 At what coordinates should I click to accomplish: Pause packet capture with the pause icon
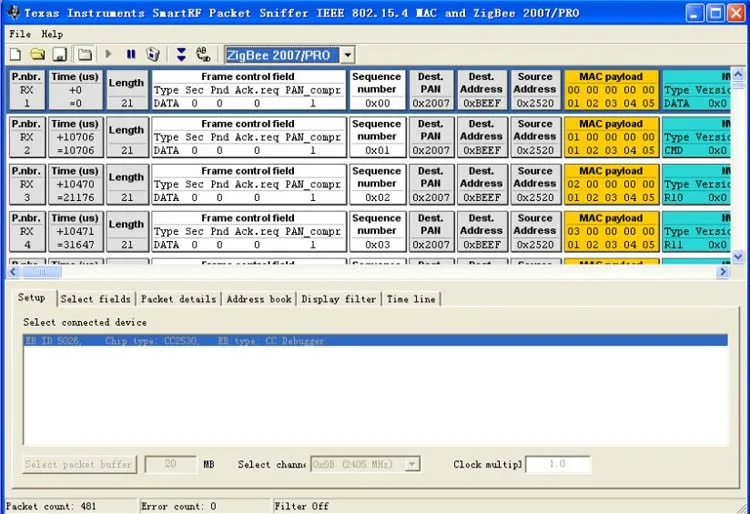(131, 54)
